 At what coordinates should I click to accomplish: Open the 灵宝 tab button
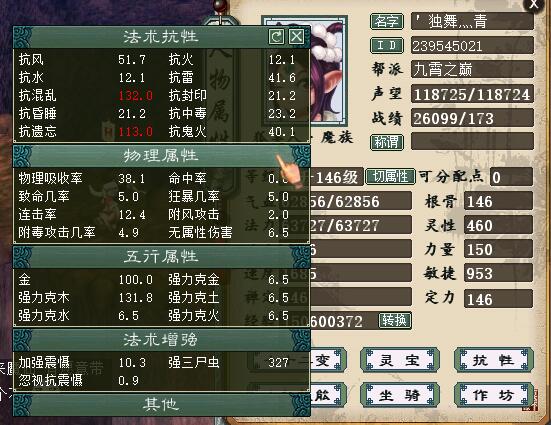(400, 360)
